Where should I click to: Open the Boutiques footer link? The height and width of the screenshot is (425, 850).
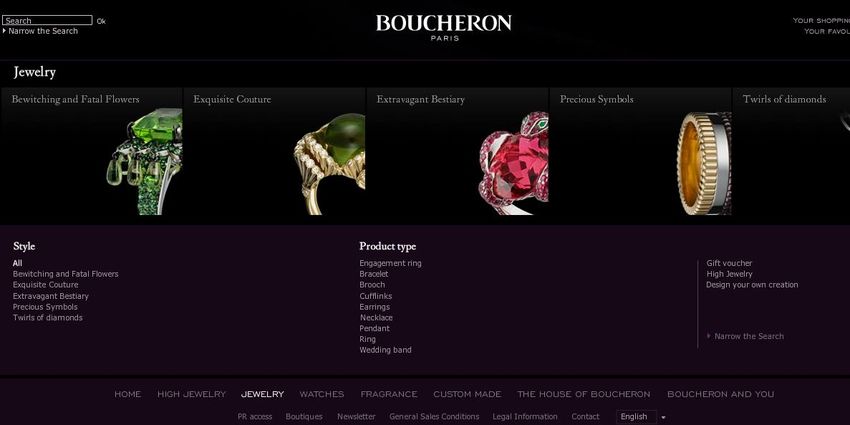pyautogui.click(x=304, y=417)
